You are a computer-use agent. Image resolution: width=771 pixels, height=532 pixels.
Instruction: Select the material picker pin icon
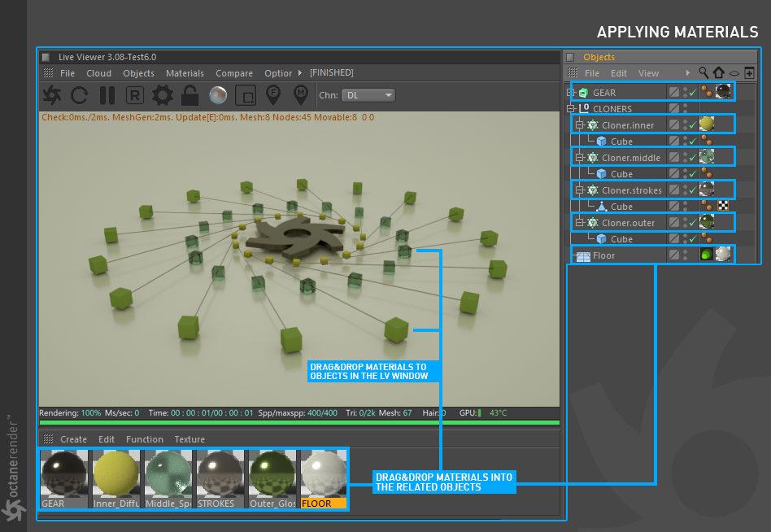pyautogui.click(x=301, y=95)
